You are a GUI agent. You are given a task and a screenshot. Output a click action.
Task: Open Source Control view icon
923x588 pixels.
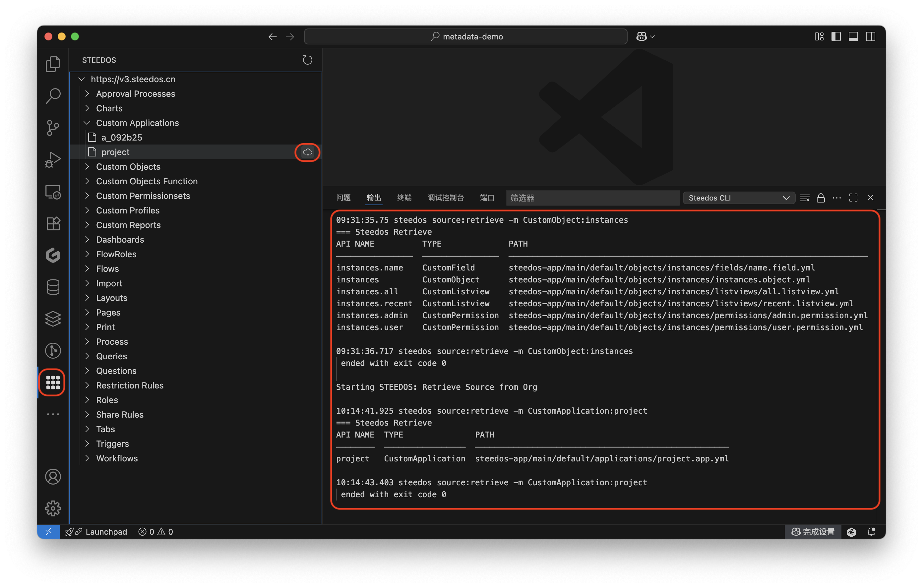pyautogui.click(x=53, y=128)
